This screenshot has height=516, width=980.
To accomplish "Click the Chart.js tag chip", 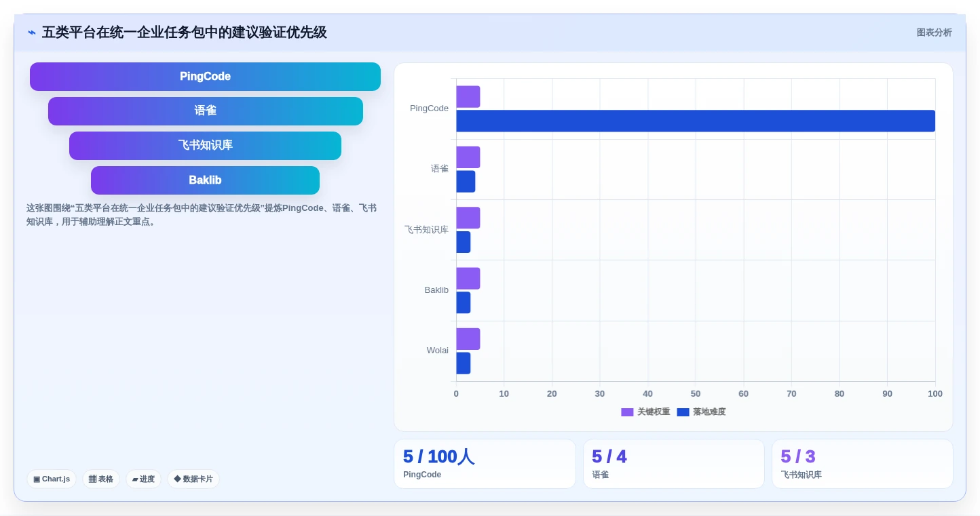I will point(52,479).
